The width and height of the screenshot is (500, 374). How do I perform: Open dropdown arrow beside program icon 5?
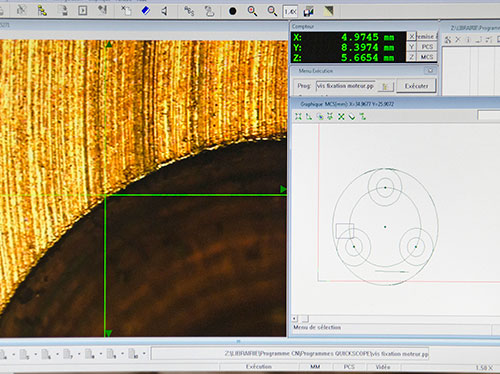coord(35,354)
